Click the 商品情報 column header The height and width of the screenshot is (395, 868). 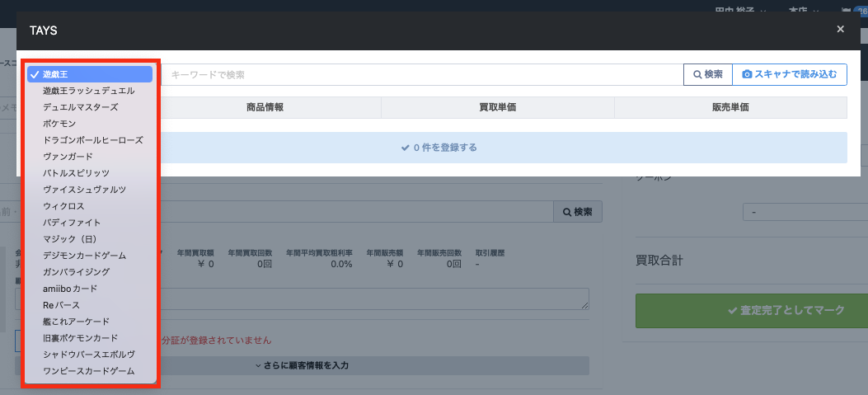[265, 107]
